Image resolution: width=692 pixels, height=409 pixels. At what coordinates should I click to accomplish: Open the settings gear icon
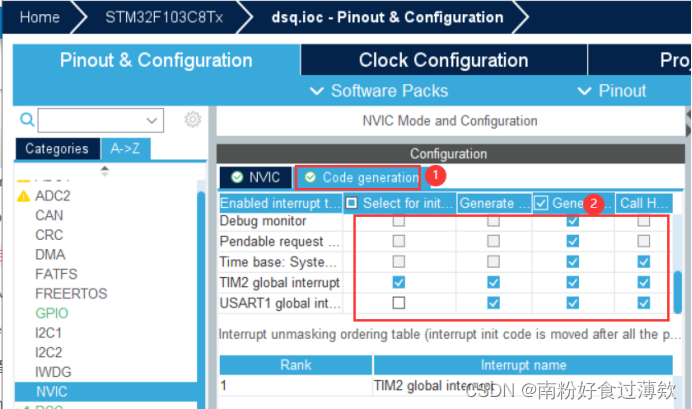[x=192, y=119]
